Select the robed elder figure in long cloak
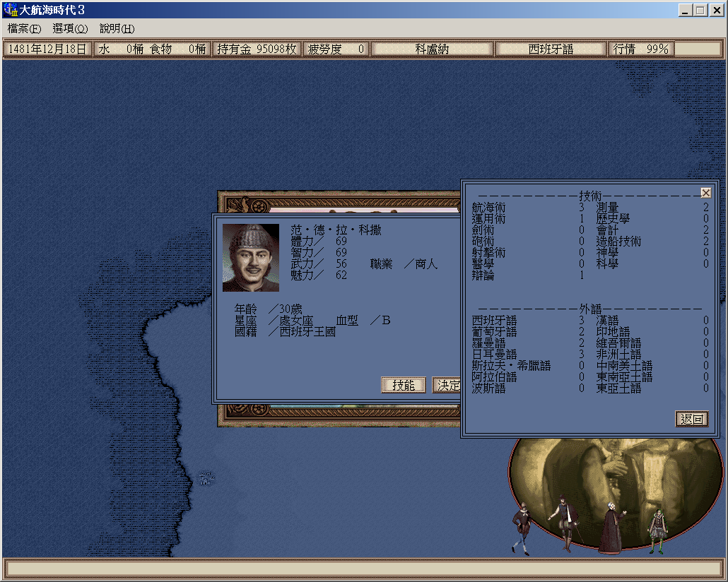Viewport: 728px width, 582px height. [610, 528]
